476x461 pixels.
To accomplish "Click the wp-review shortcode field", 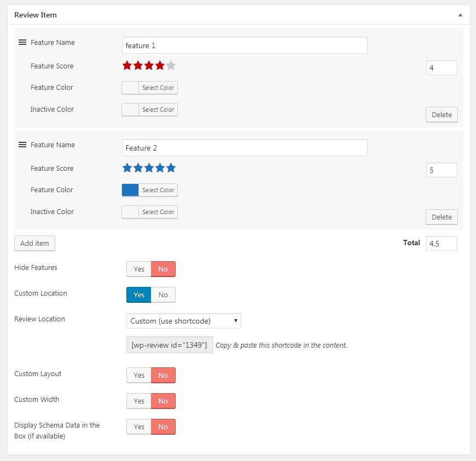I will pyautogui.click(x=170, y=345).
